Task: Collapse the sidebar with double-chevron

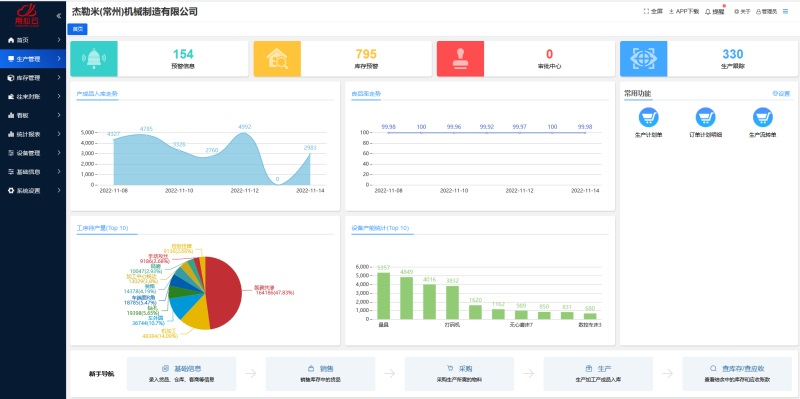Action: tap(59, 16)
